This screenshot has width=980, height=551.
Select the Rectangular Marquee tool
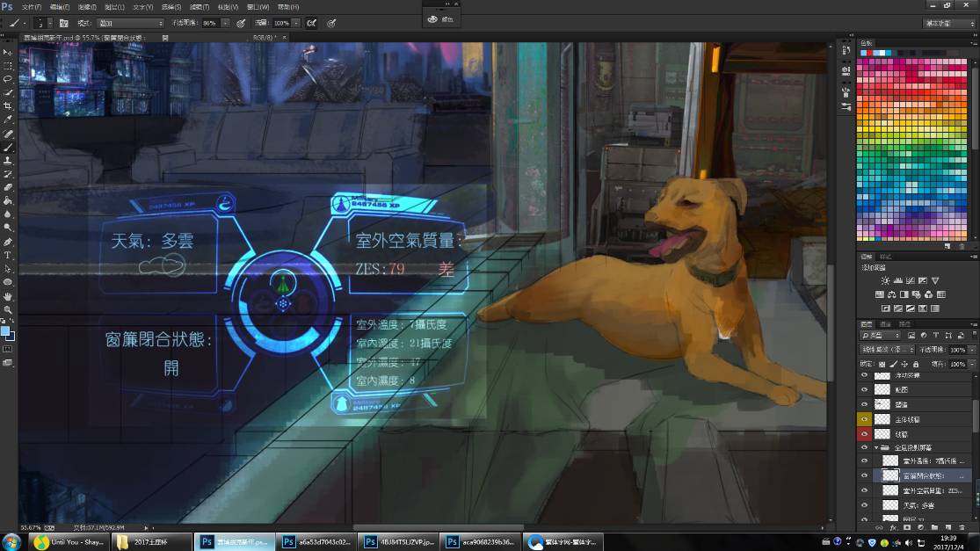click(8, 66)
